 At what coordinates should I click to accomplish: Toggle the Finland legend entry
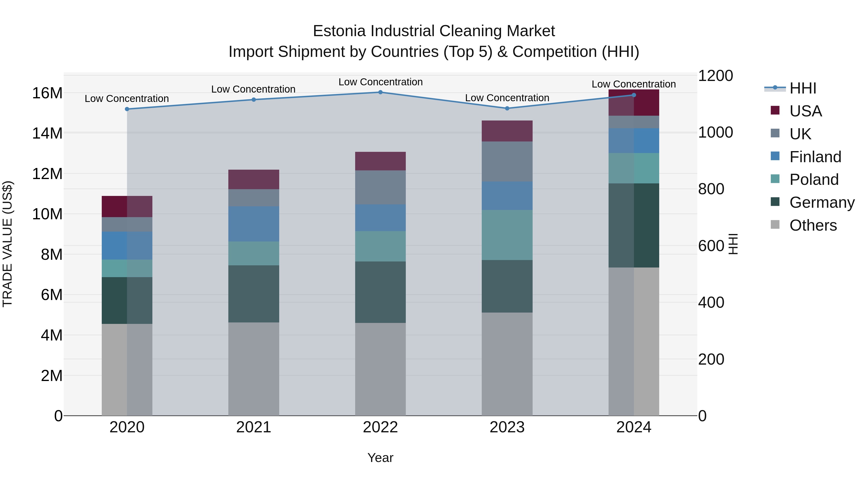(x=806, y=157)
